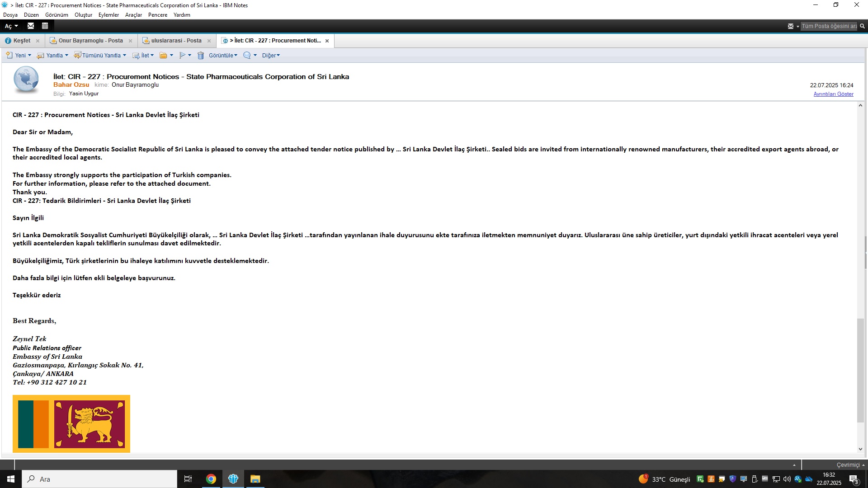Click the VMware tray icon
Screen dimensions: 868x488
[x=765, y=479]
